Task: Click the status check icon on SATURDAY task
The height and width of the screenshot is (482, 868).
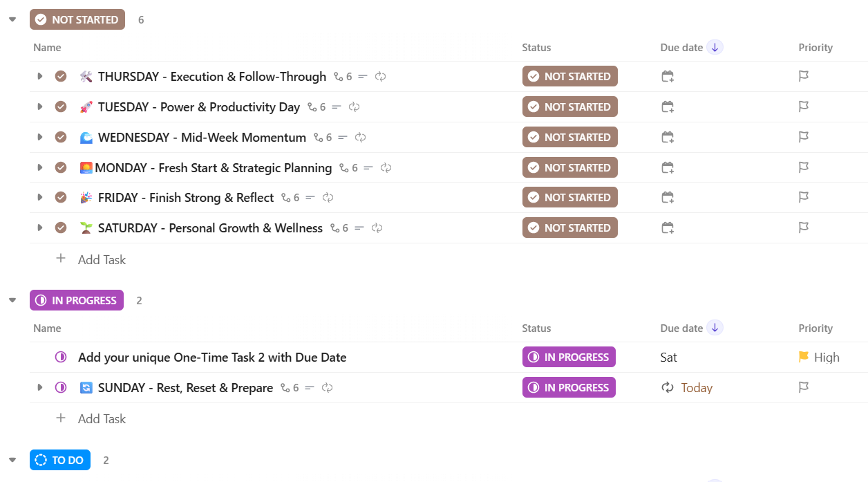Action: 61,228
